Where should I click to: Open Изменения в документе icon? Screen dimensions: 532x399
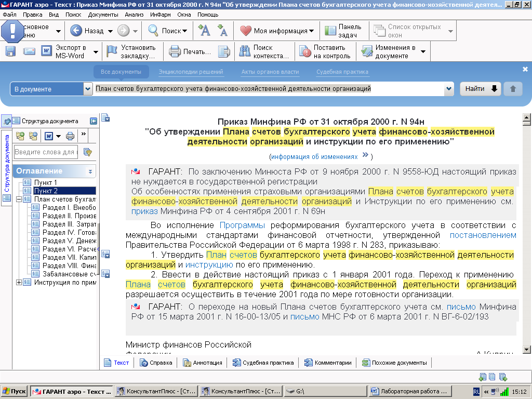367,51
